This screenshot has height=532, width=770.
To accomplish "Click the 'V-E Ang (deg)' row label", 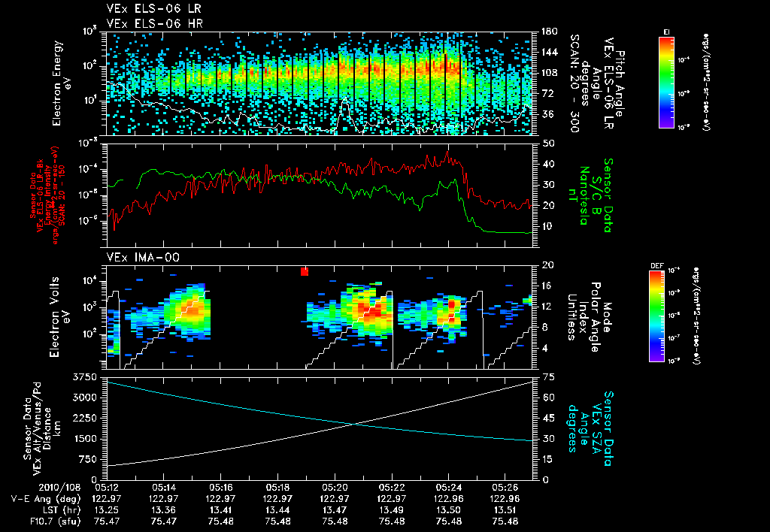I will point(46,499).
